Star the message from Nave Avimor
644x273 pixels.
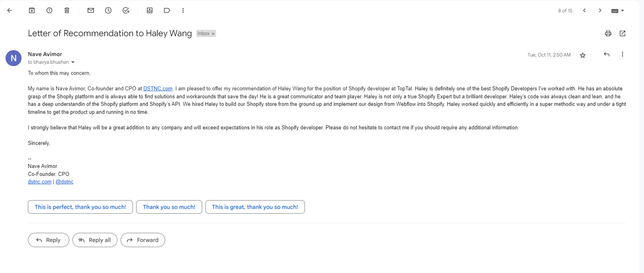coord(583,55)
